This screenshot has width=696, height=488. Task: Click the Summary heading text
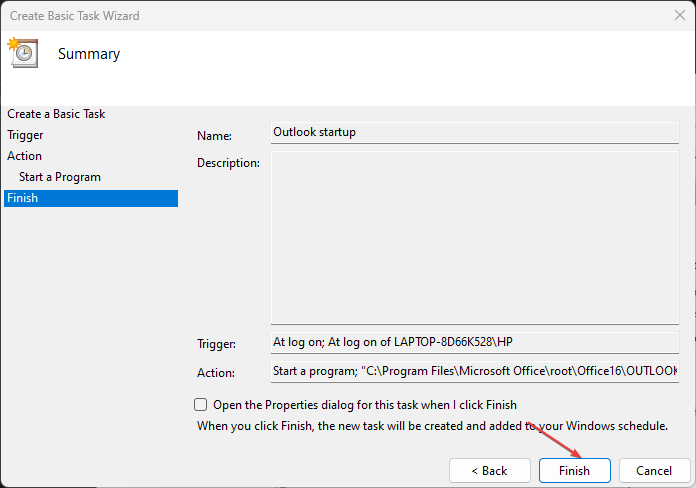(x=89, y=54)
